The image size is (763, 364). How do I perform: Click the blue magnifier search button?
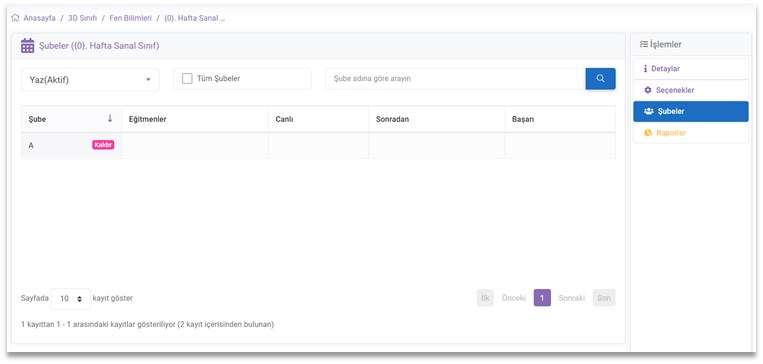click(600, 78)
